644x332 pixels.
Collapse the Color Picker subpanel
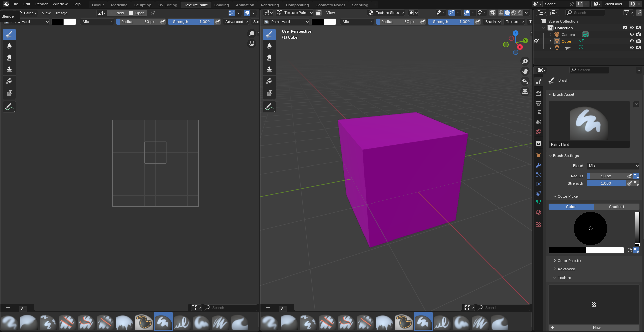(555, 196)
